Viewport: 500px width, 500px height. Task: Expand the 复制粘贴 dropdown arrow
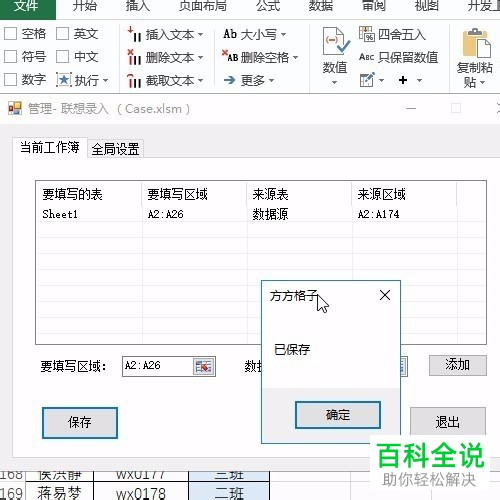tap(482, 82)
